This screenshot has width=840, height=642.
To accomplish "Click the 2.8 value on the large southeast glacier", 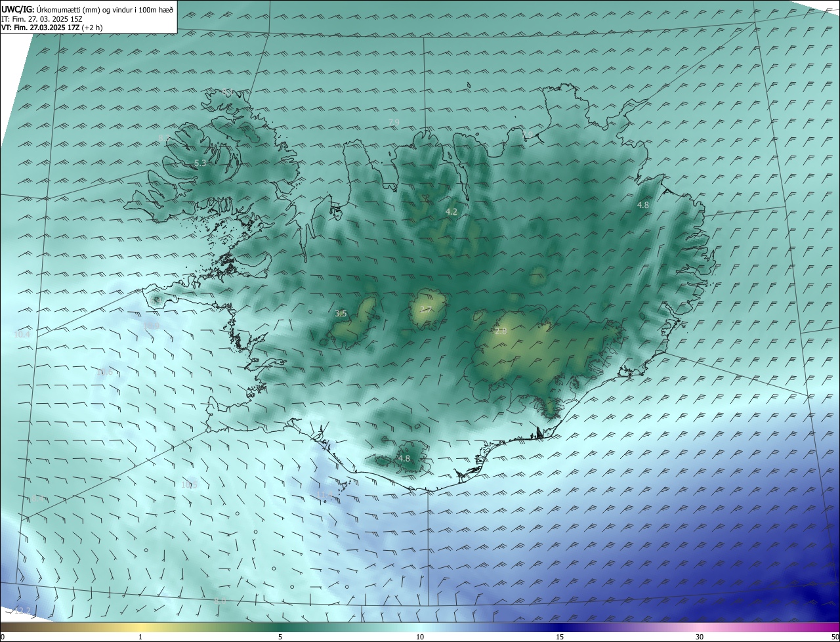I will pyautogui.click(x=501, y=332).
